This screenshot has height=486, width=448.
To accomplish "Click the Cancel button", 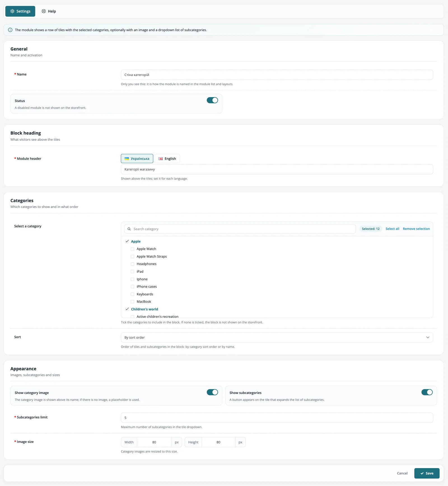I will 402,473.
